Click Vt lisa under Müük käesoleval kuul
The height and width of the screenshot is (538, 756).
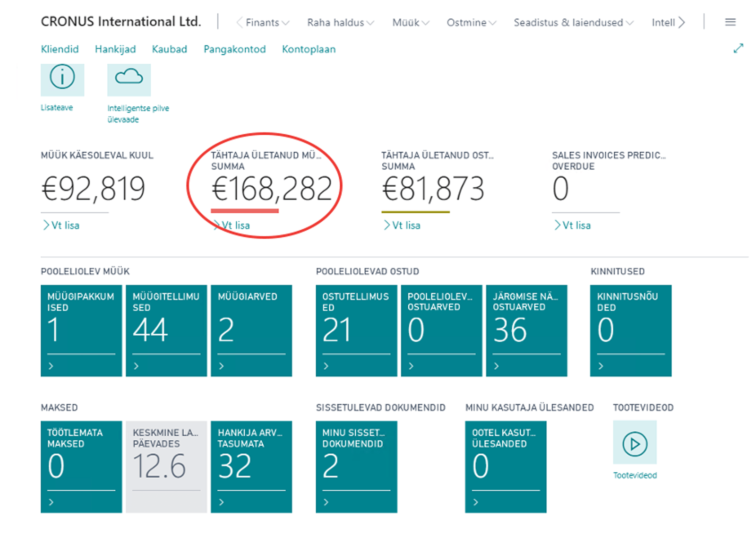61,226
